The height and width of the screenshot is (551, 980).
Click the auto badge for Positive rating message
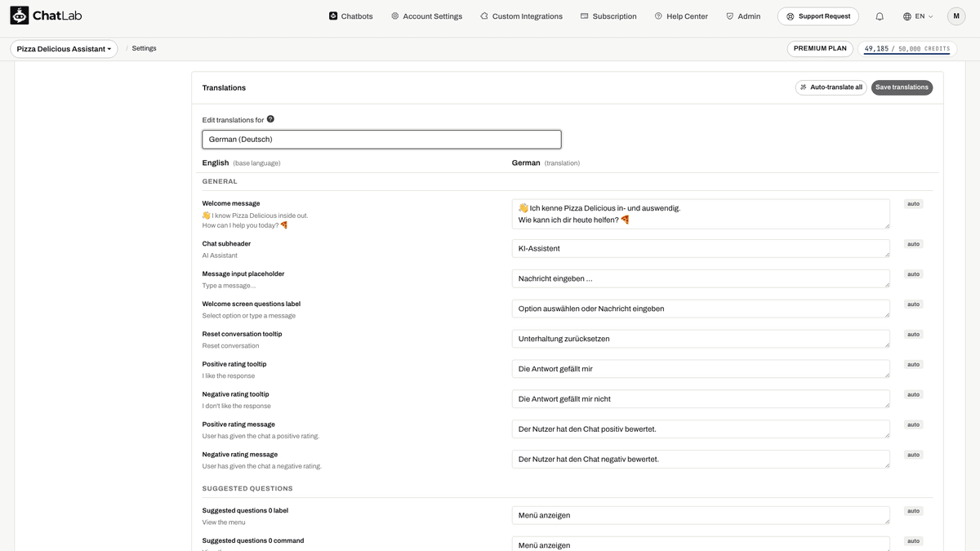coord(913,425)
